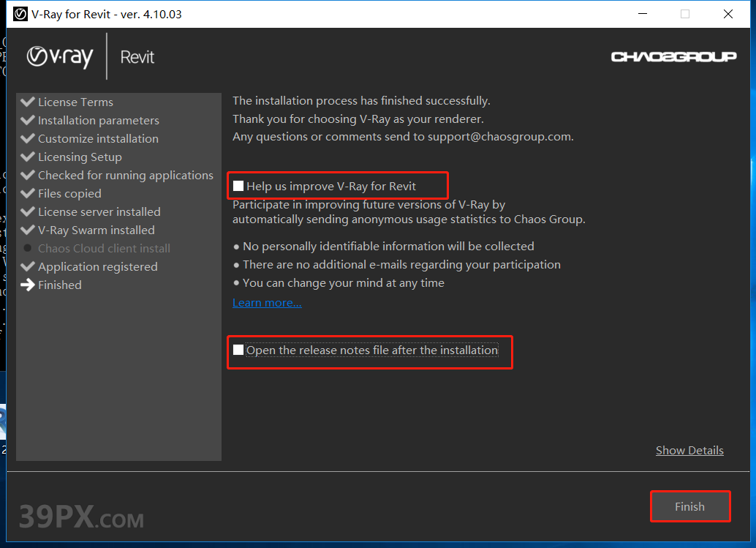Viewport: 756px width, 548px height.
Task: Click bullet icon beside Chaos Cloud client
Action: click(28, 248)
